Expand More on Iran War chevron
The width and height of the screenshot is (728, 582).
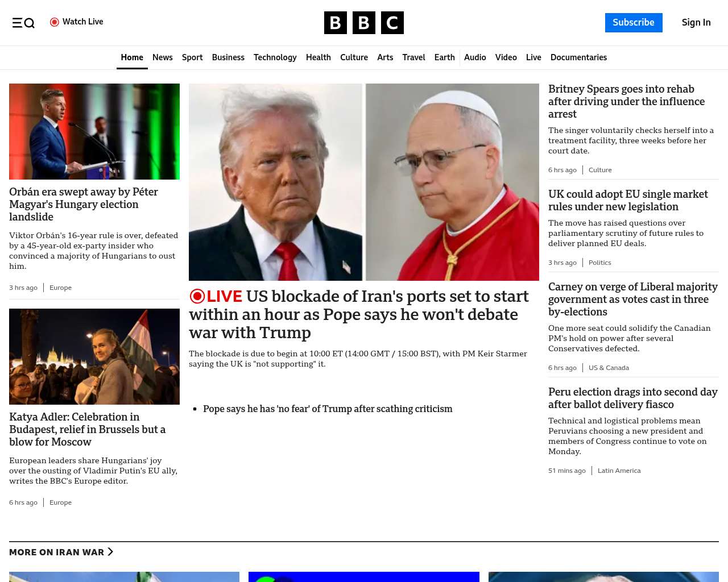[110, 552]
